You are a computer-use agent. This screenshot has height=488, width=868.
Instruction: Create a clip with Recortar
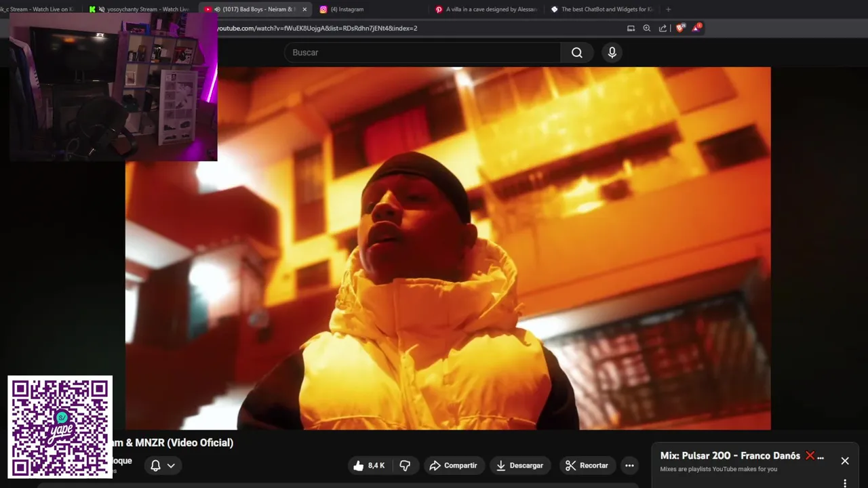point(587,466)
